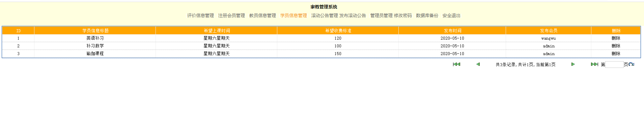The width and height of the screenshot is (644, 124).
Task: Click ID cell 3
Action: (18, 53)
